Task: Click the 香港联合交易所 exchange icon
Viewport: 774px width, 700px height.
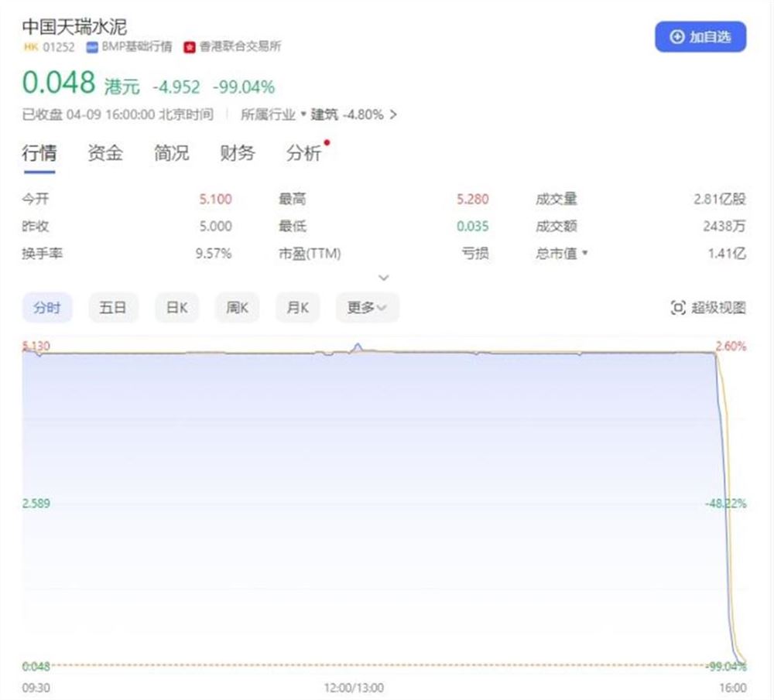Action: click(x=189, y=46)
